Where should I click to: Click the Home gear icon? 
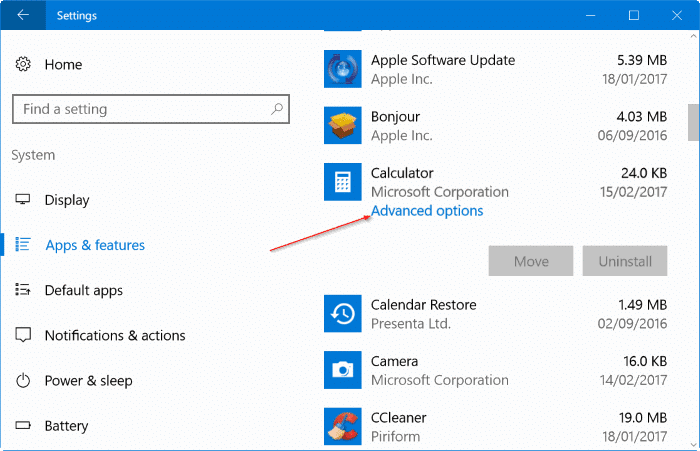pyautogui.click(x=23, y=64)
